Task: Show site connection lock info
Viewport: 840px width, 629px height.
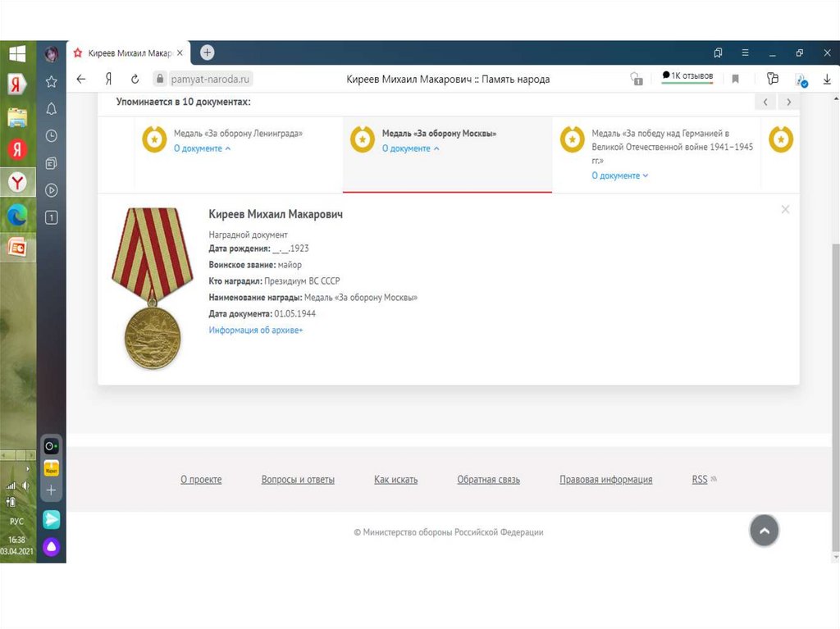Action: (160, 79)
